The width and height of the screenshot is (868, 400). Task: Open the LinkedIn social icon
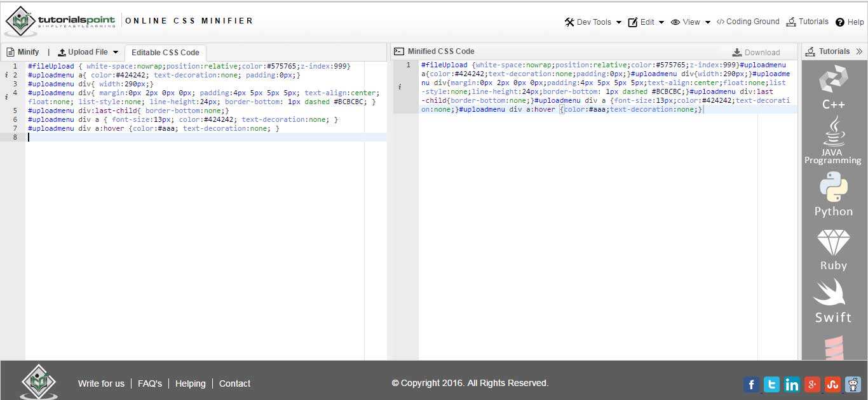792,384
